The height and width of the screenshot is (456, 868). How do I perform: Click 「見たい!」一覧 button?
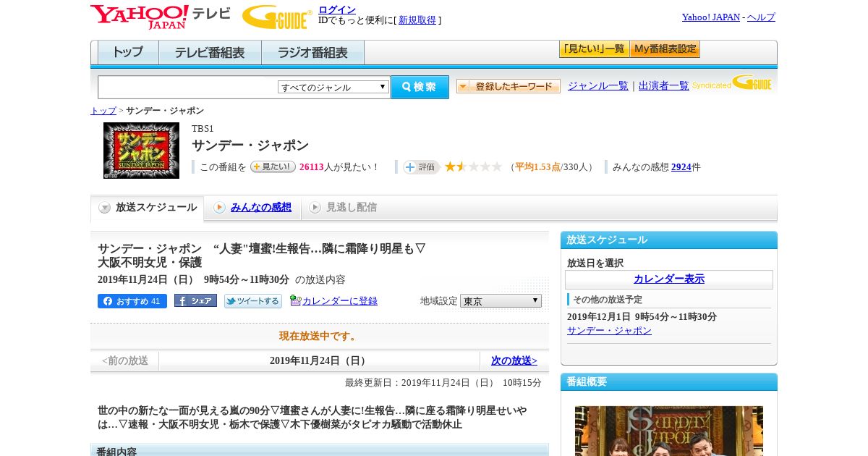click(x=594, y=48)
